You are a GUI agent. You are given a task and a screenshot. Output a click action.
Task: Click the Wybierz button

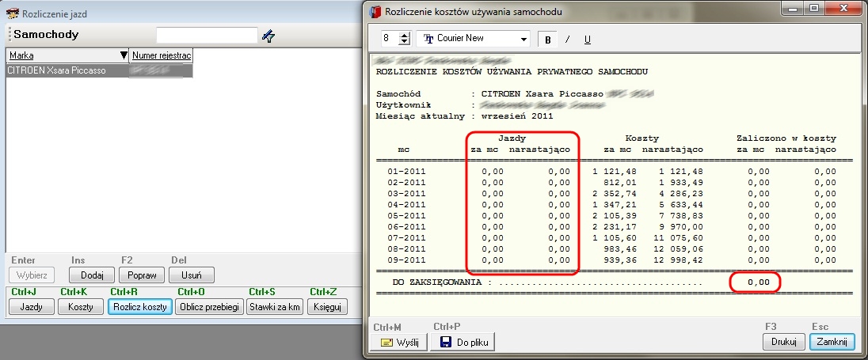[32, 275]
